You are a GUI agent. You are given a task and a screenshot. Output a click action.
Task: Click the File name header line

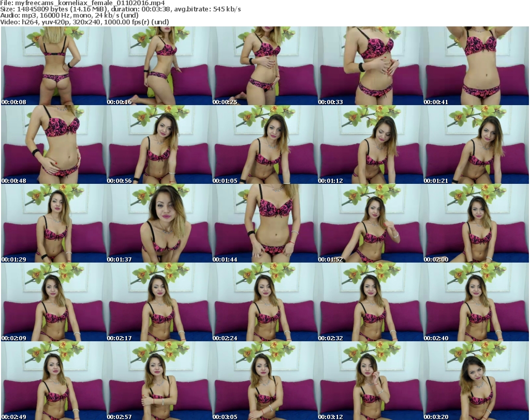point(82,3)
